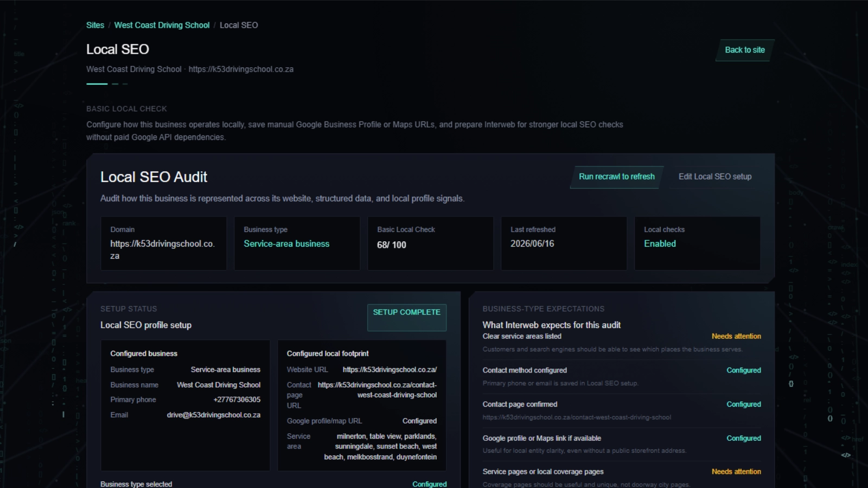Click the Service-area business value in Configured business
Screen dimensions: 868x488
(x=226, y=370)
